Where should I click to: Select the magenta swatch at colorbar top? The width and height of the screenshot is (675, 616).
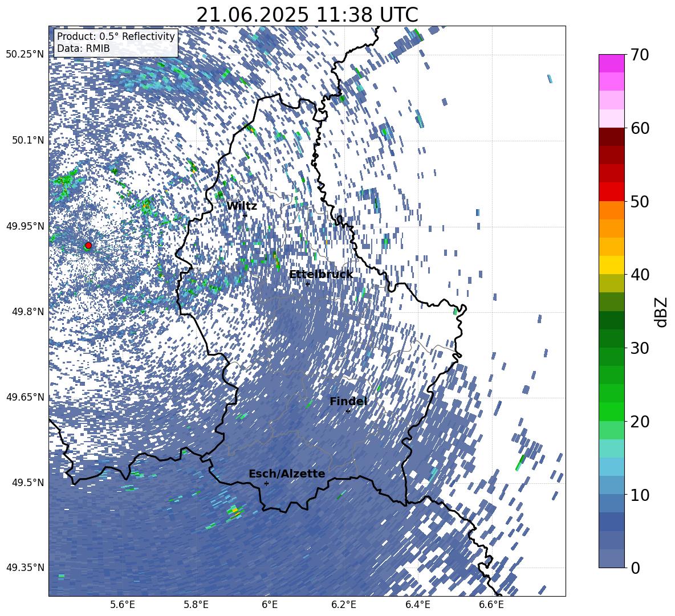point(611,64)
